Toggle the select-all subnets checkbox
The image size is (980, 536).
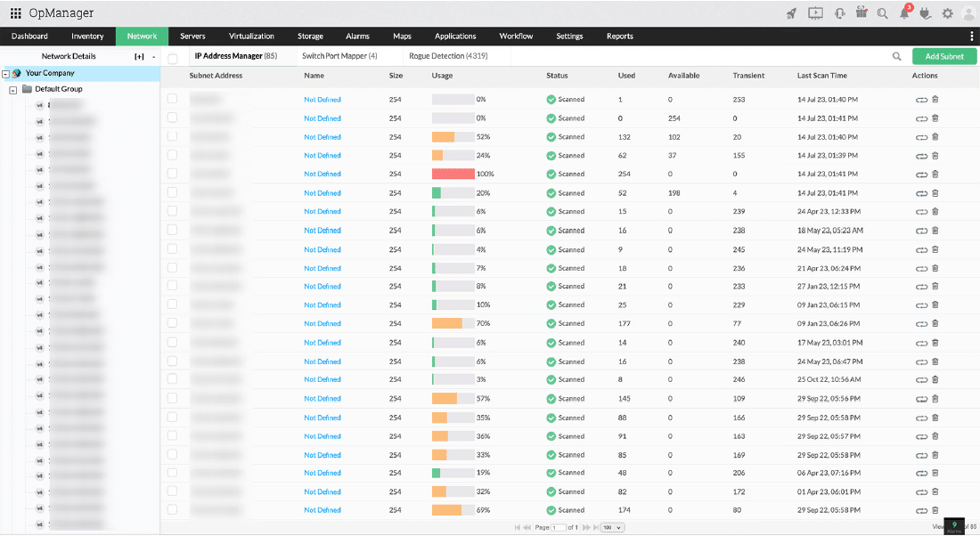click(173, 59)
